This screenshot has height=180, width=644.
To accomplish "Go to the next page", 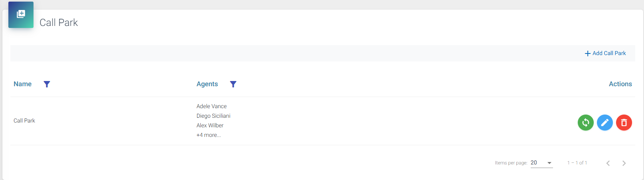I will pyautogui.click(x=624, y=163).
